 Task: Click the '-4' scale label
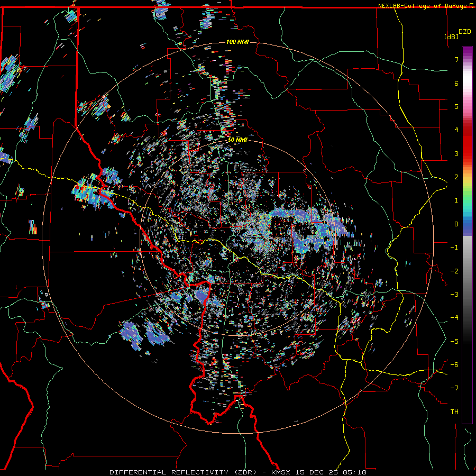pyautogui.click(x=454, y=318)
